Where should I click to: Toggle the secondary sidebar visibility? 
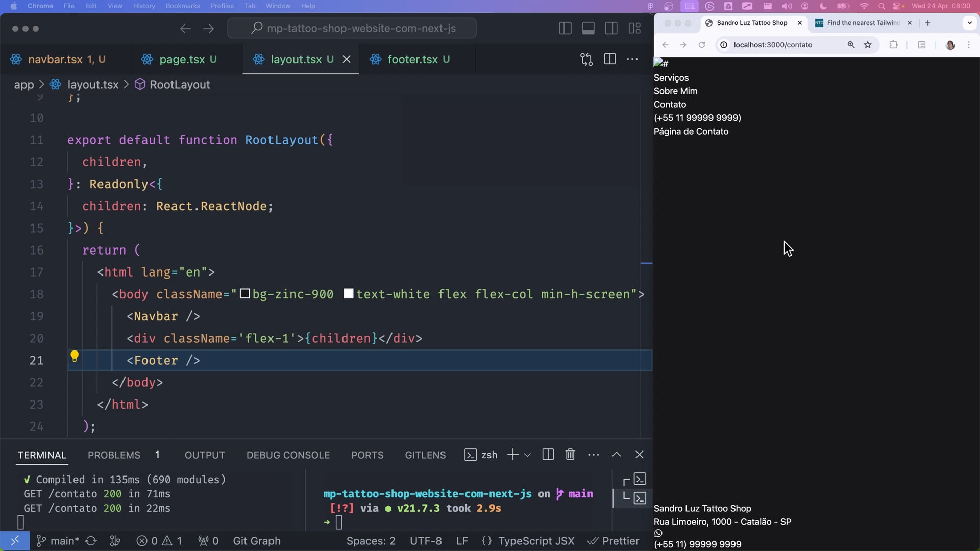point(611,29)
